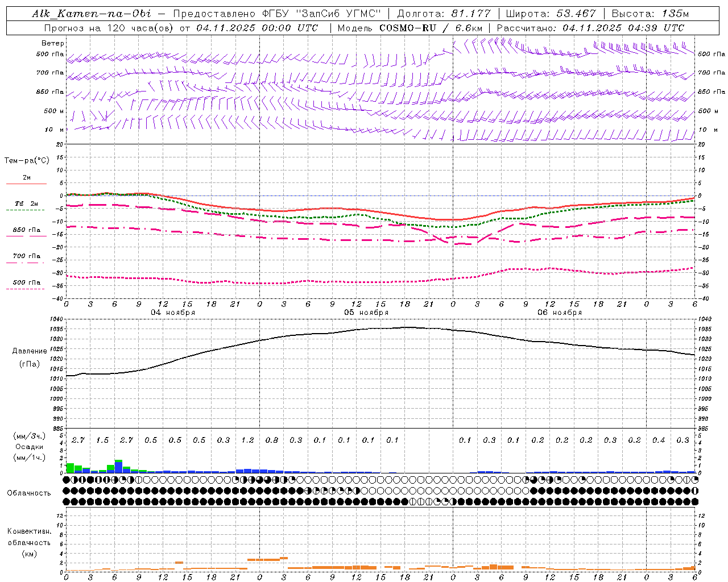Select the 700 гПа dash-dot temperature legend entry
Screen dimensions: 728x582
click(26, 256)
